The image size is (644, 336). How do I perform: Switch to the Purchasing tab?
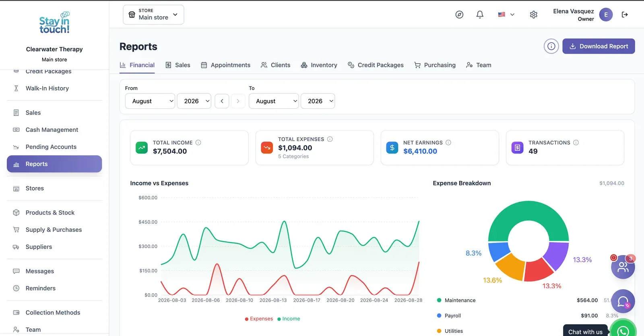tap(435, 65)
